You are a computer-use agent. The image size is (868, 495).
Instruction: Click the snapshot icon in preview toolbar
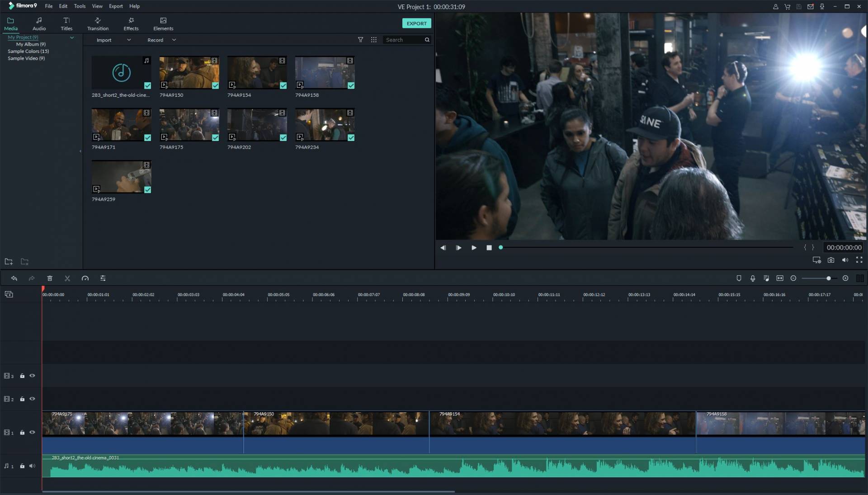(x=831, y=259)
